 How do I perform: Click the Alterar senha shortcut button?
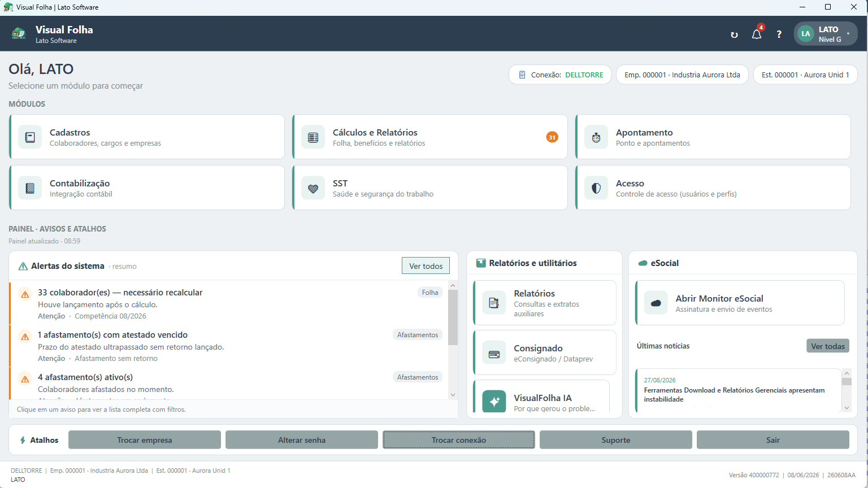point(302,440)
